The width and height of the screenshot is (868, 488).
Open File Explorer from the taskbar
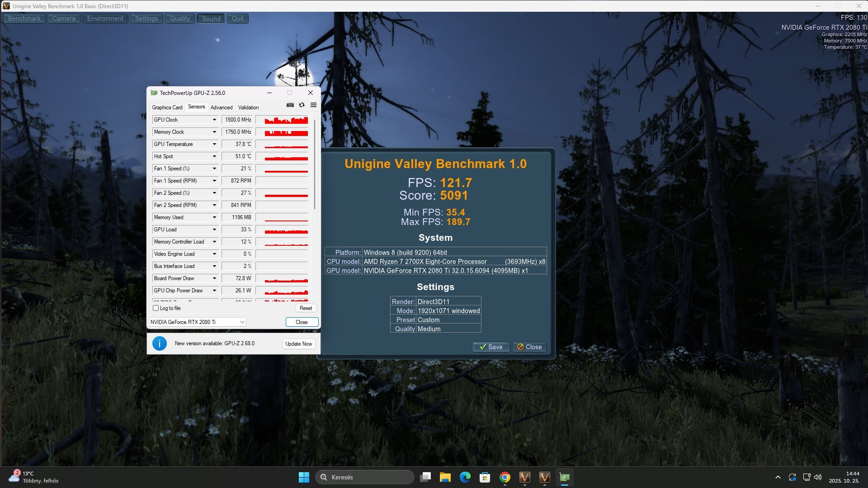[x=445, y=477]
